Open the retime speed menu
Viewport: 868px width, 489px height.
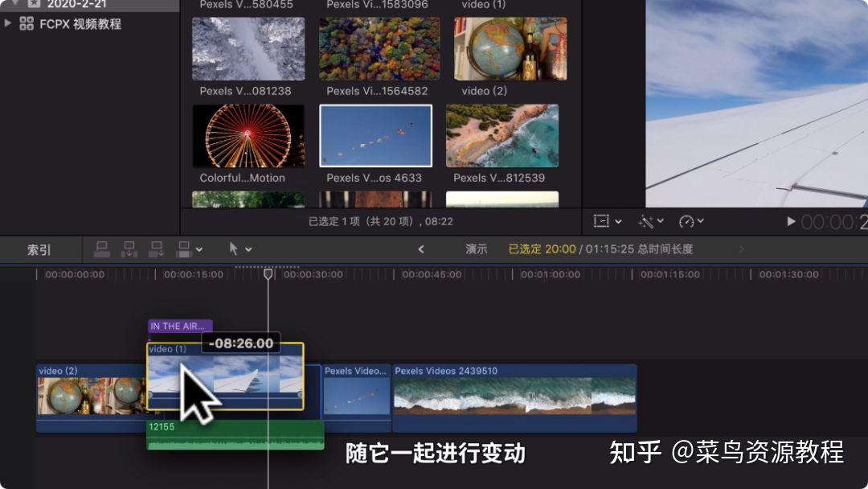tap(691, 221)
